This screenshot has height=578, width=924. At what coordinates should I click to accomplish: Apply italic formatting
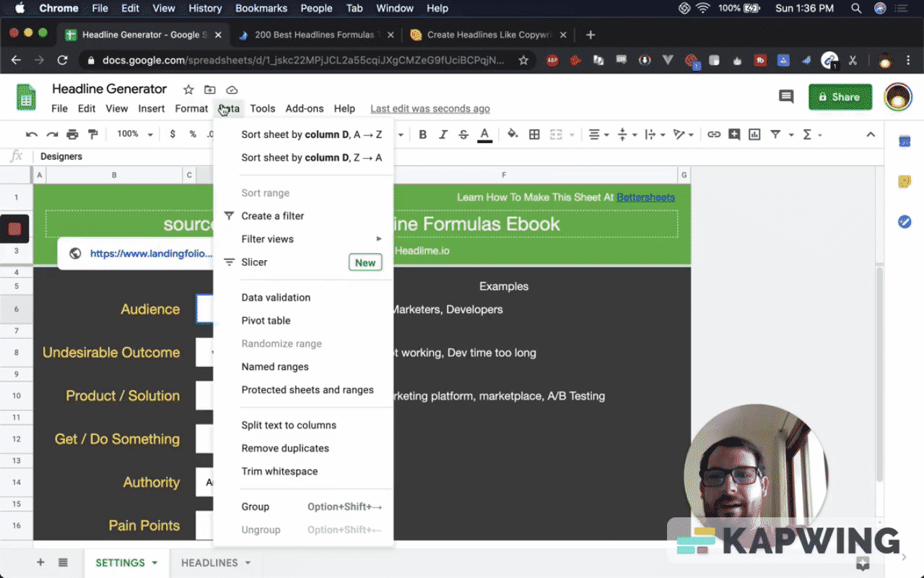443,134
